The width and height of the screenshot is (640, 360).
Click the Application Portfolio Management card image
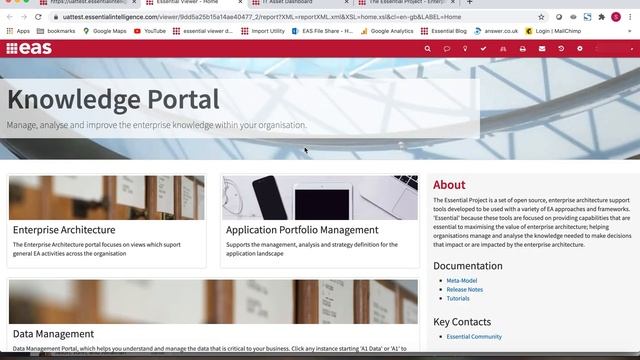(320, 198)
